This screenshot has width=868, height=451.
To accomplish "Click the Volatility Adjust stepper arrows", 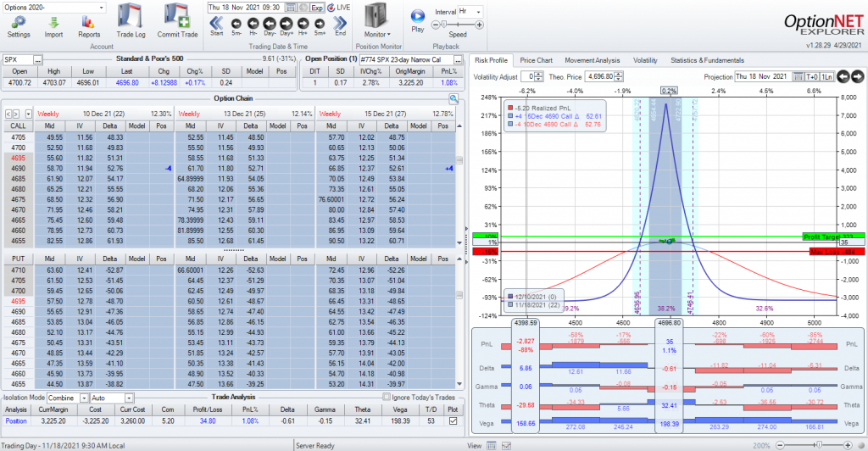I will [x=538, y=76].
